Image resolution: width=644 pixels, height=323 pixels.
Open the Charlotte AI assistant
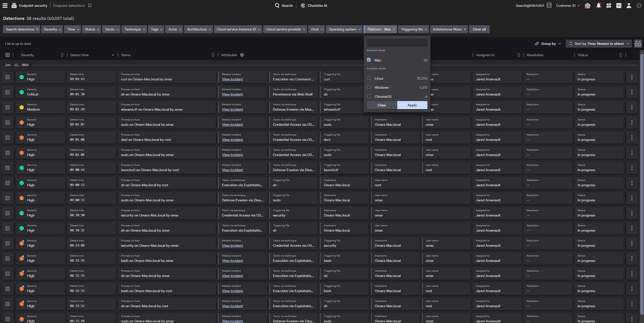(313, 6)
